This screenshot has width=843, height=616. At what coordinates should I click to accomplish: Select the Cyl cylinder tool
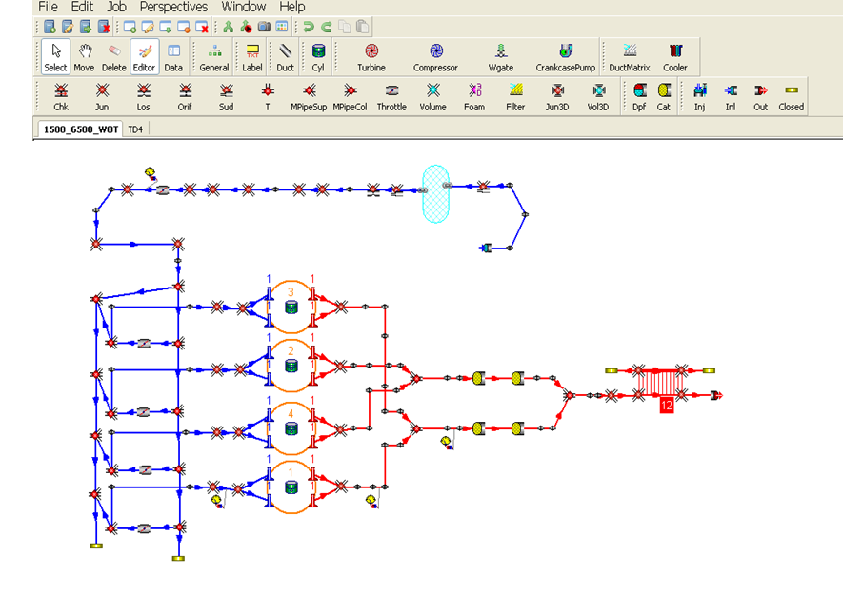click(318, 56)
